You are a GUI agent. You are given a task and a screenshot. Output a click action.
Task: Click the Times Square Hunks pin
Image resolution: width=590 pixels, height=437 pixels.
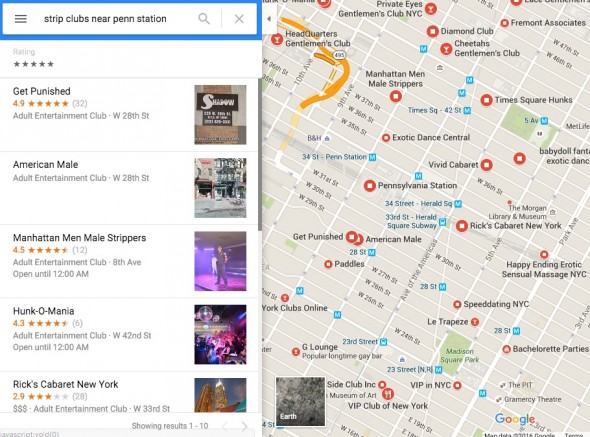click(487, 100)
